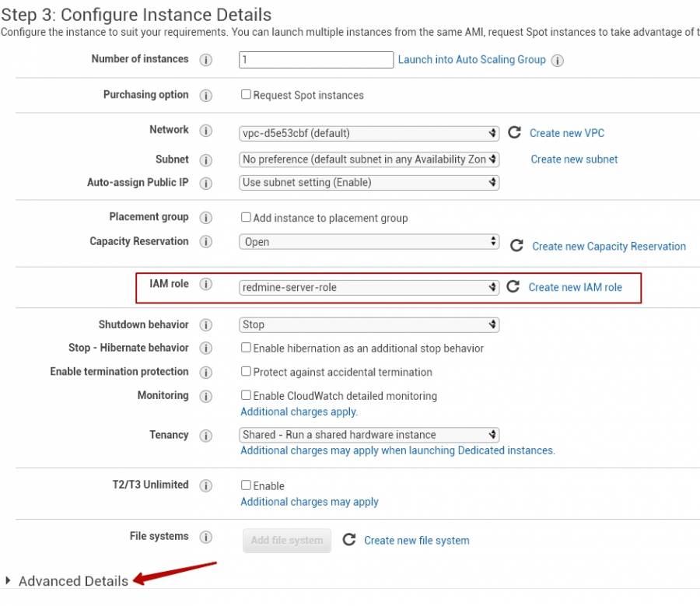Screen dimensions: 700x606
Task: Open the Subnet preference dropdown
Action: pyautogui.click(x=369, y=159)
